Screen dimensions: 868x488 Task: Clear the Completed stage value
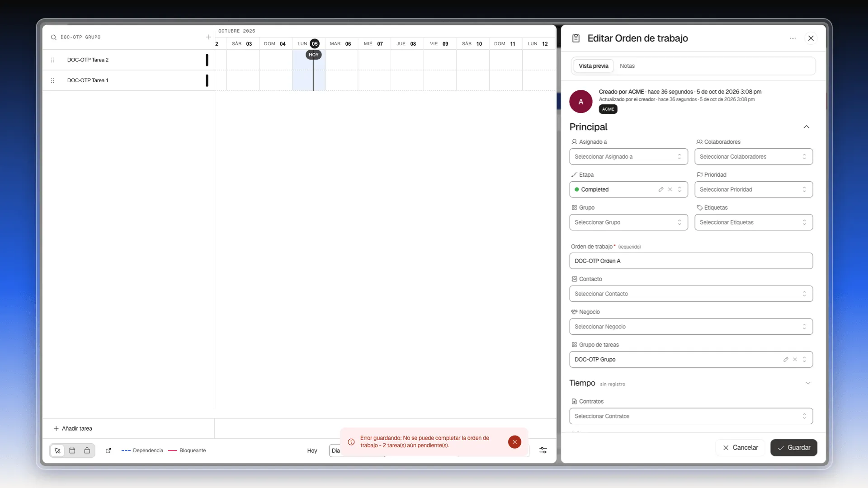pyautogui.click(x=670, y=189)
